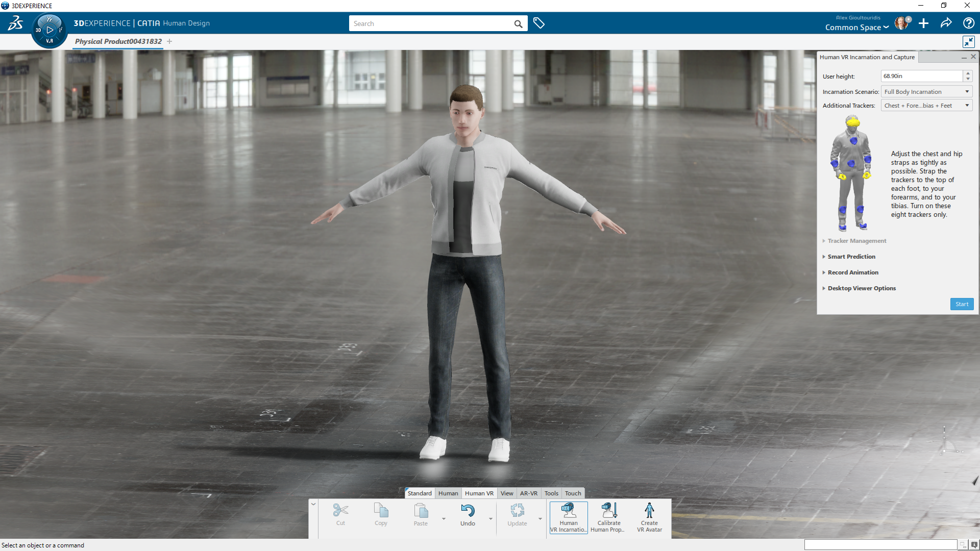The width and height of the screenshot is (980, 551).
Task: Expand Record Animation section
Action: [852, 272]
